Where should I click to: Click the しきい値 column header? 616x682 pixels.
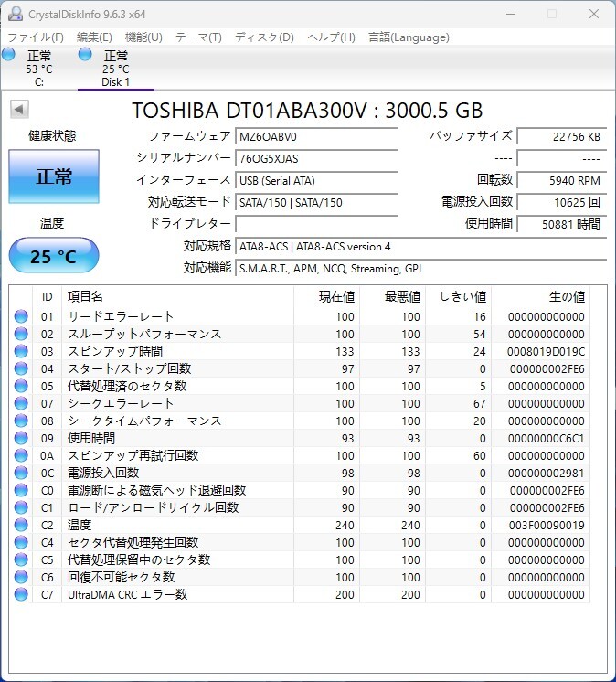pos(458,296)
